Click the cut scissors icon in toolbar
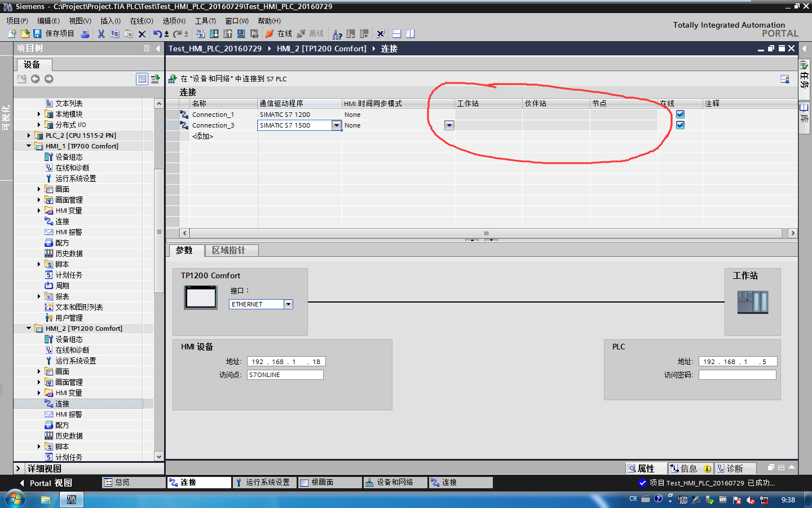The height and width of the screenshot is (508, 812). tap(101, 34)
